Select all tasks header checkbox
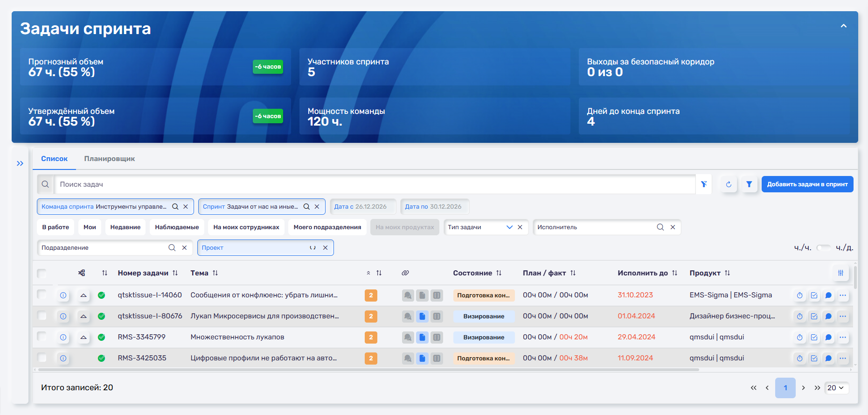Image resolution: width=868 pixels, height=415 pixels. (x=42, y=274)
